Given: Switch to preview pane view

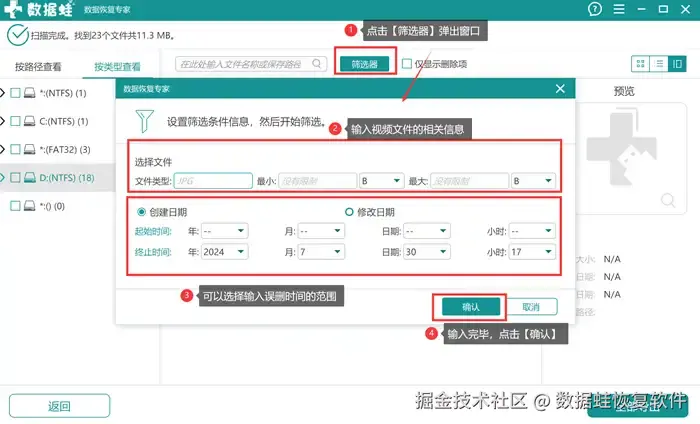Looking at the screenshot, I should pos(677,64).
